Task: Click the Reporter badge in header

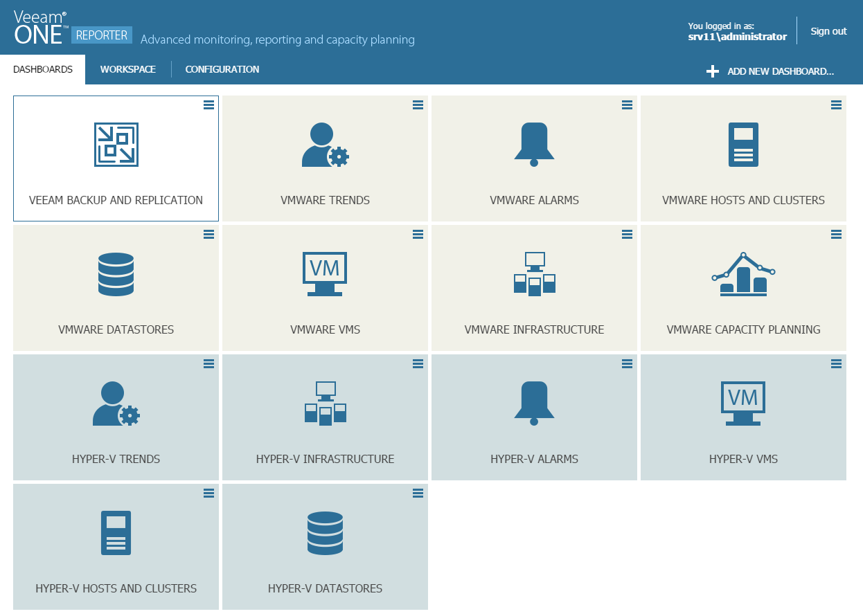Action: pyautogui.click(x=102, y=35)
